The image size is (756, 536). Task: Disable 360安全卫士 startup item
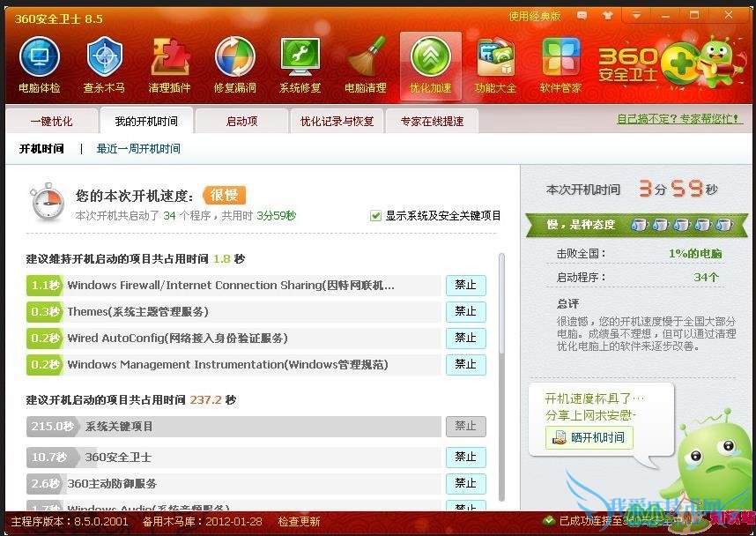466,457
